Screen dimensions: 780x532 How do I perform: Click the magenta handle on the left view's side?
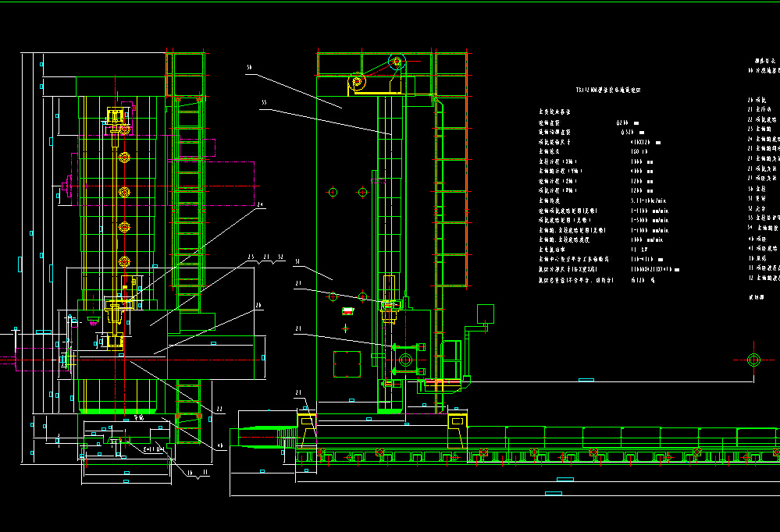pyautogui.click(x=69, y=186)
